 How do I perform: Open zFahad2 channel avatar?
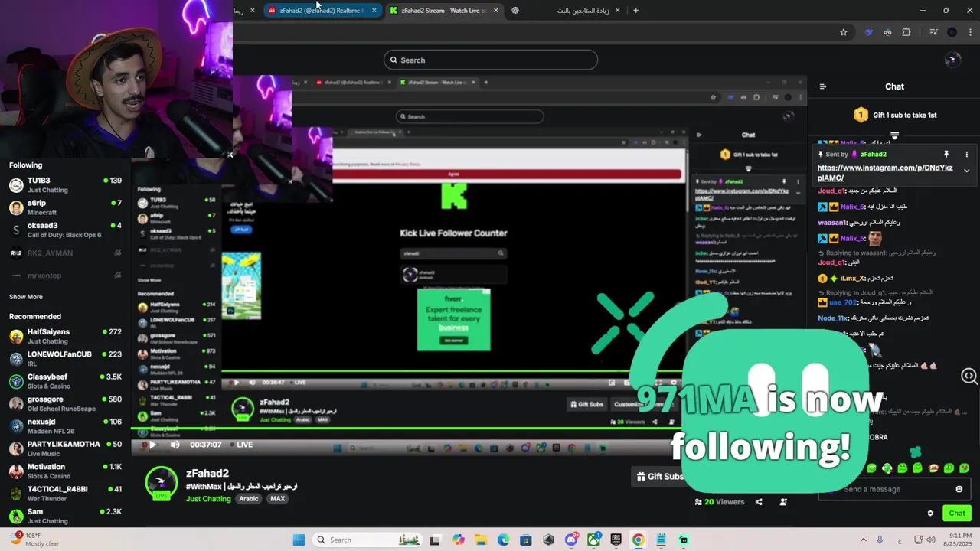click(162, 484)
